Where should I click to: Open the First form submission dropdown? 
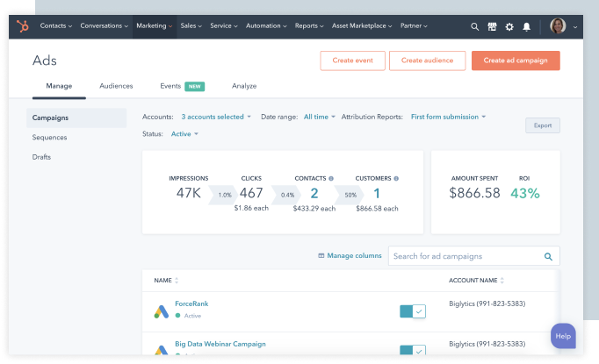[x=448, y=117]
